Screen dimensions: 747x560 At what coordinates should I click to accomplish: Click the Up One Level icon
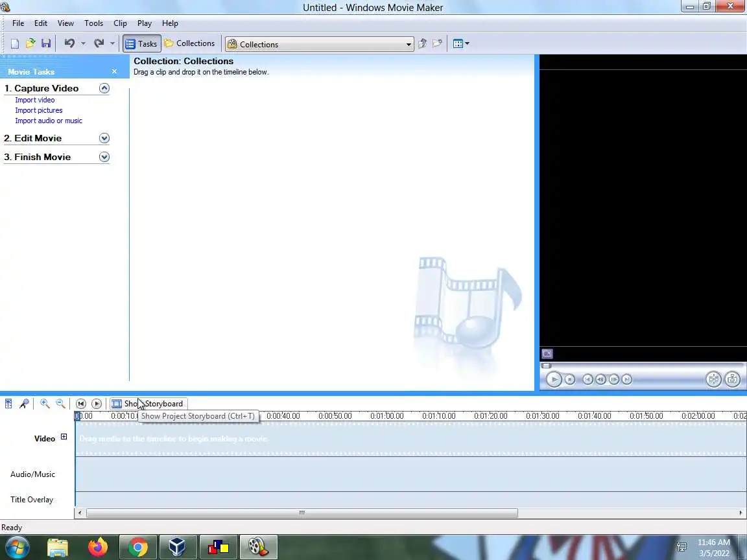[x=422, y=44]
